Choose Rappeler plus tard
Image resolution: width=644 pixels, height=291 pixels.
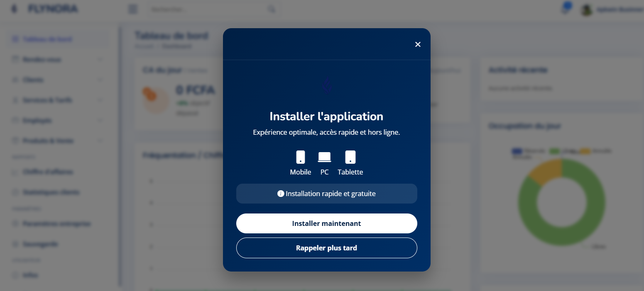[x=327, y=248]
